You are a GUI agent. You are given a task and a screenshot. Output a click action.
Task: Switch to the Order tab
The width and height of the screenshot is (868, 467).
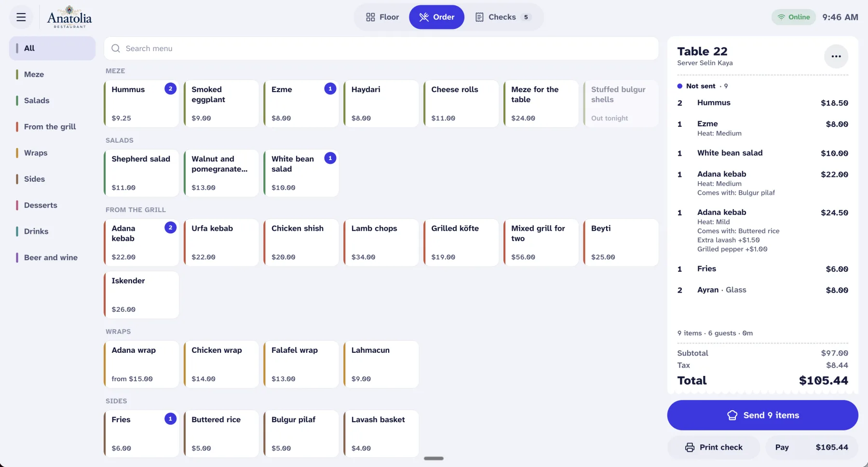[436, 17]
